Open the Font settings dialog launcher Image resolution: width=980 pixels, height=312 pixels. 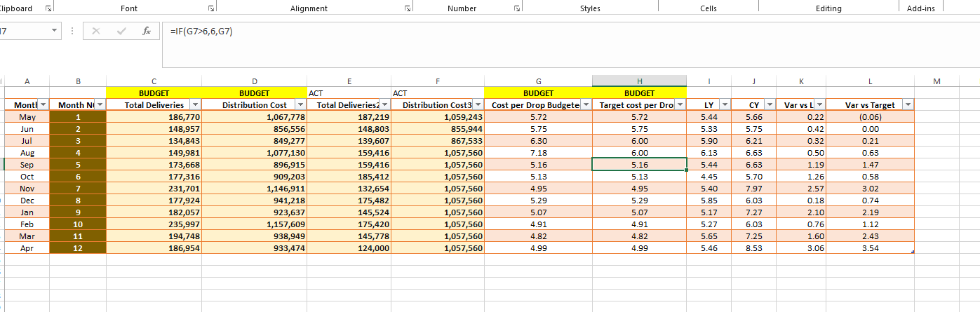click(211, 8)
